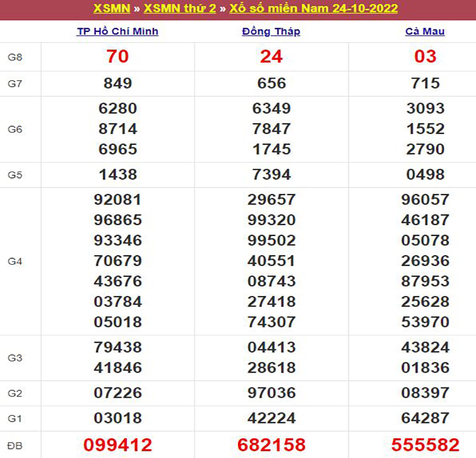Select G4 number 03784
Viewport: 476px width, 458px height.
[x=118, y=301]
